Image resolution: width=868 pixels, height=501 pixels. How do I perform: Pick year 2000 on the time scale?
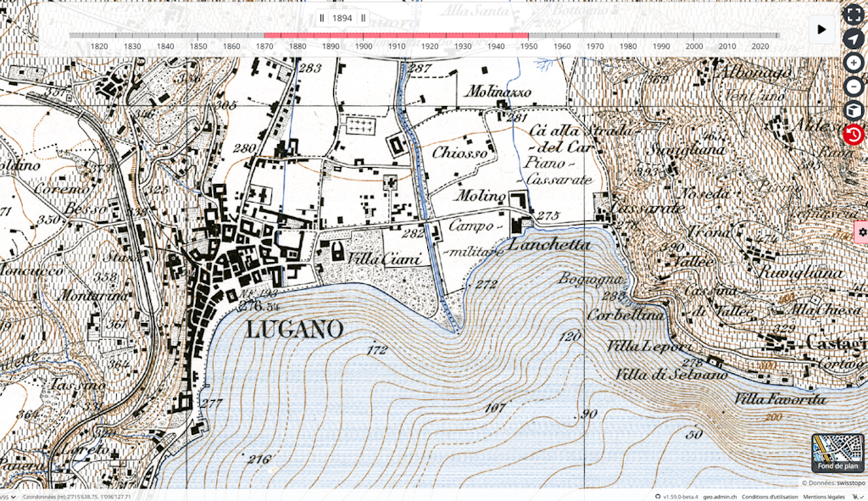tap(694, 46)
